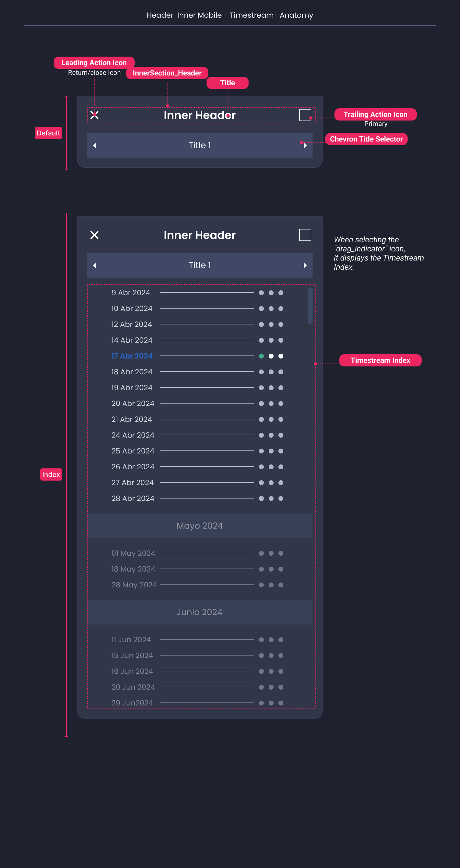Screen dimensions: 460x868
Task: Select the green dot on 17 Abr 2024
Action: click(x=261, y=356)
